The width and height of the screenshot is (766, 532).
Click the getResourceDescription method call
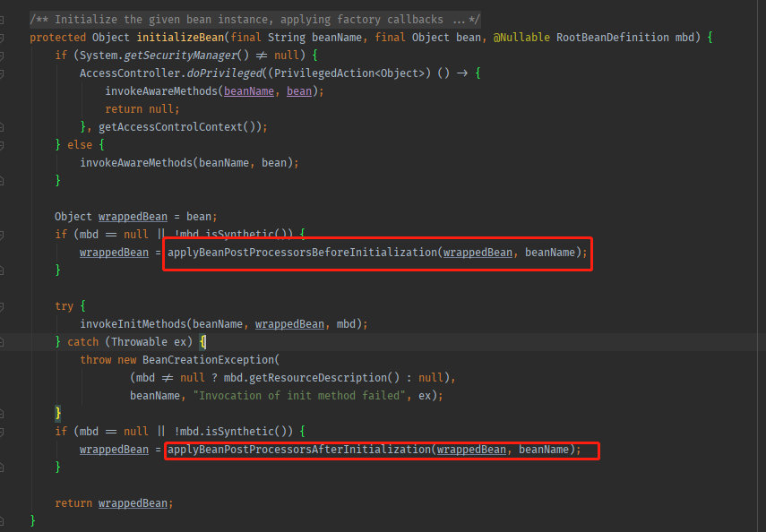pyautogui.click(x=318, y=378)
